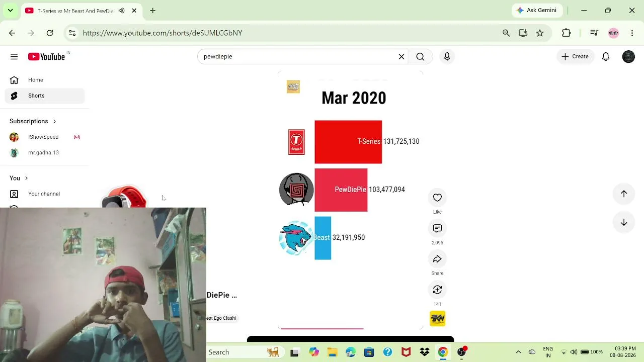Open the Chrome profile avatar
The height and width of the screenshot is (362, 644).
point(613,33)
